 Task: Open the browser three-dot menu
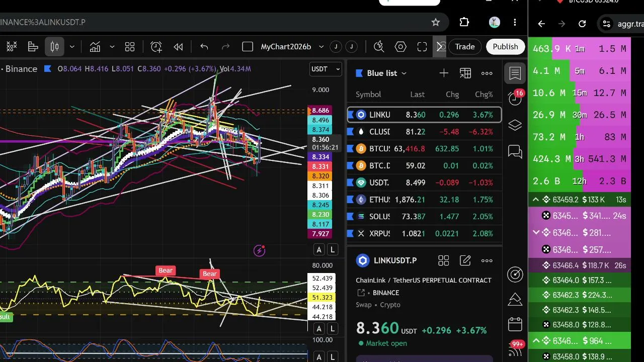point(515,22)
